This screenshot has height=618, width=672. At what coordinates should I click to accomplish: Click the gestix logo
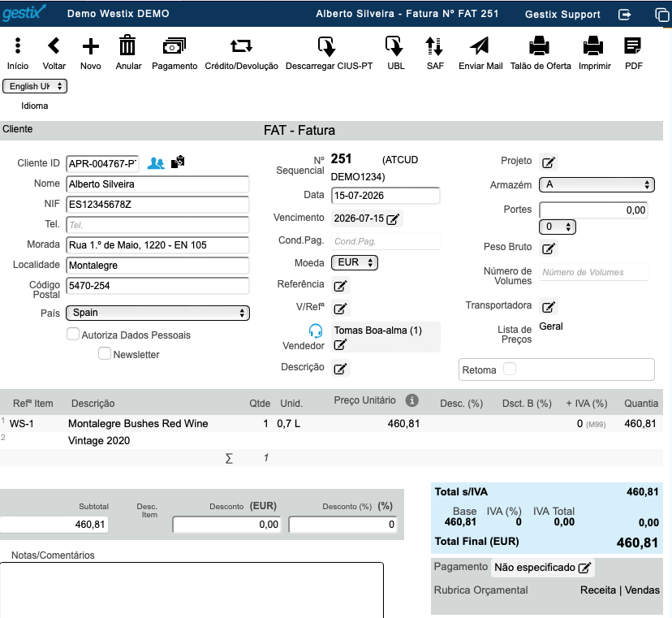tap(24, 13)
